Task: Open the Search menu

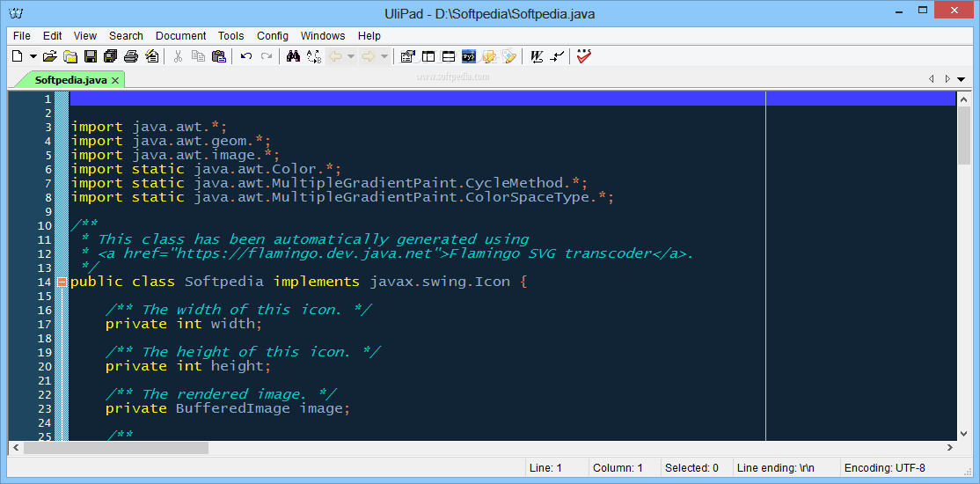Action: pos(126,36)
